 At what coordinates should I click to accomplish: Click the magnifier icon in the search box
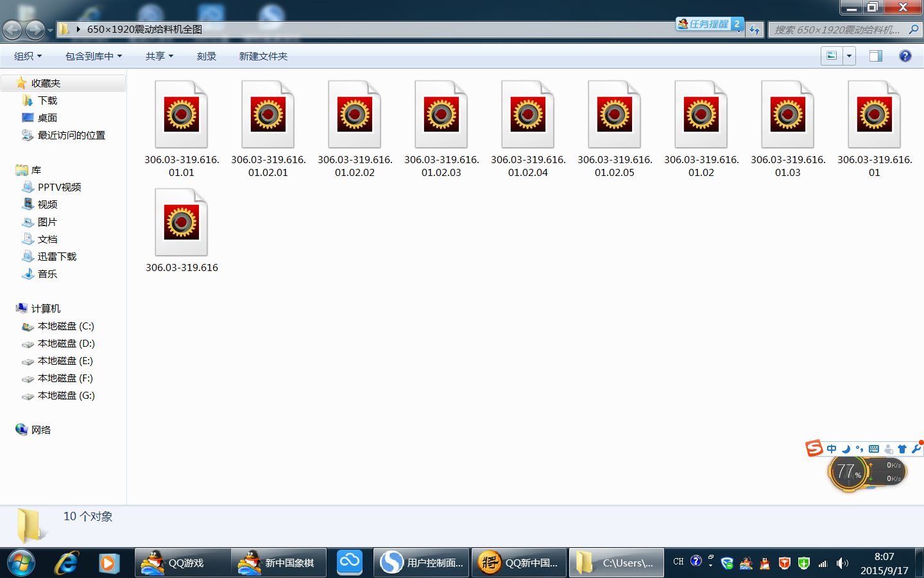914,30
